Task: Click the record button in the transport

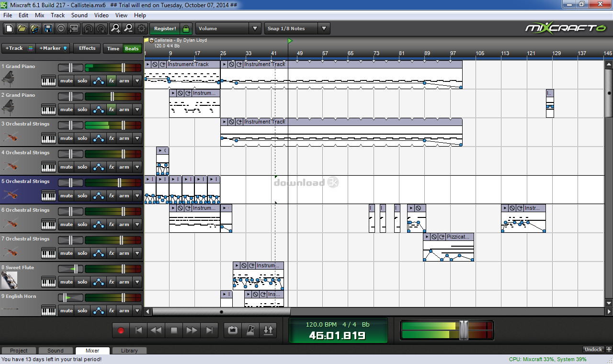Action: (121, 330)
